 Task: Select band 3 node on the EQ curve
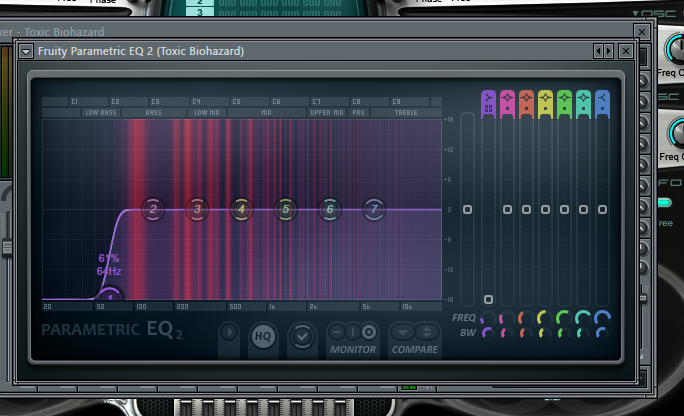[x=197, y=209]
